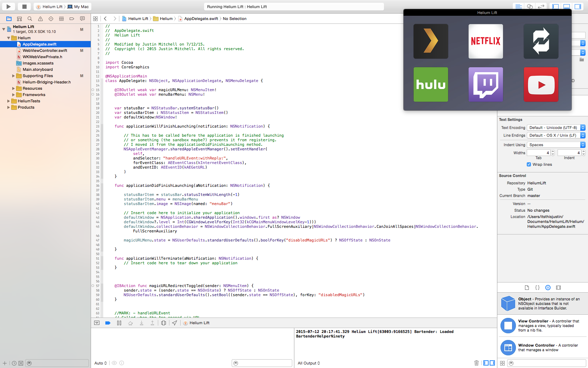Click the refresh arrows tile in Helium Lift
The height and width of the screenshot is (368, 588).
click(541, 41)
